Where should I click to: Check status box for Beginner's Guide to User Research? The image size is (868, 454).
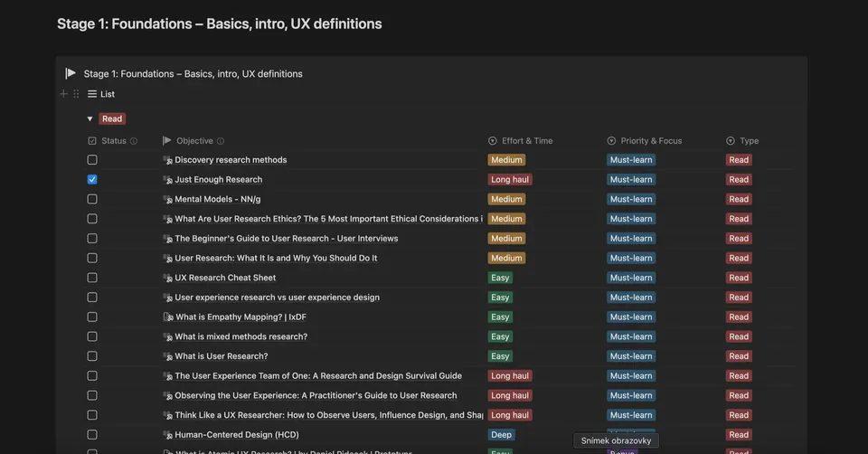pos(92,239)
